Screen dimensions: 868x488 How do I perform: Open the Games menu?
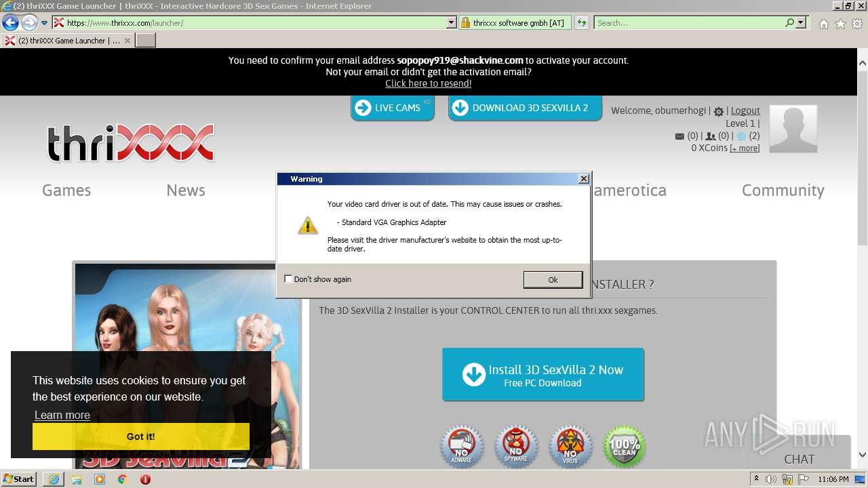point(66,190)
